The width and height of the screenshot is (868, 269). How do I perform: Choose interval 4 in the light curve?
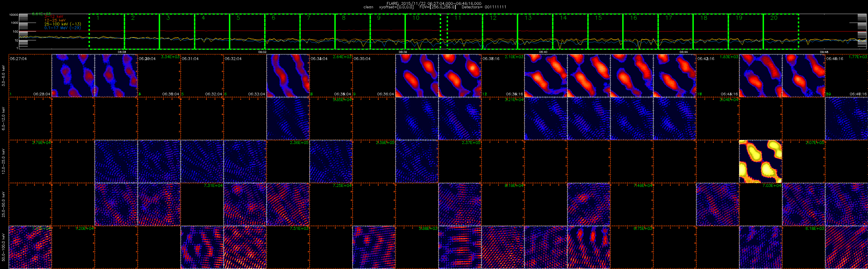pyautogui.click(x=212, y=32)
